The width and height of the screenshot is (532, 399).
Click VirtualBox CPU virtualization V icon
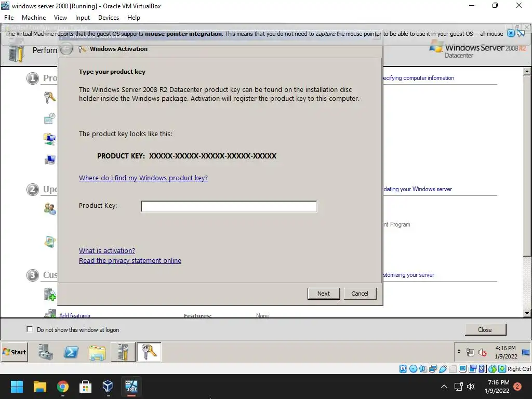tap(483, 369)
